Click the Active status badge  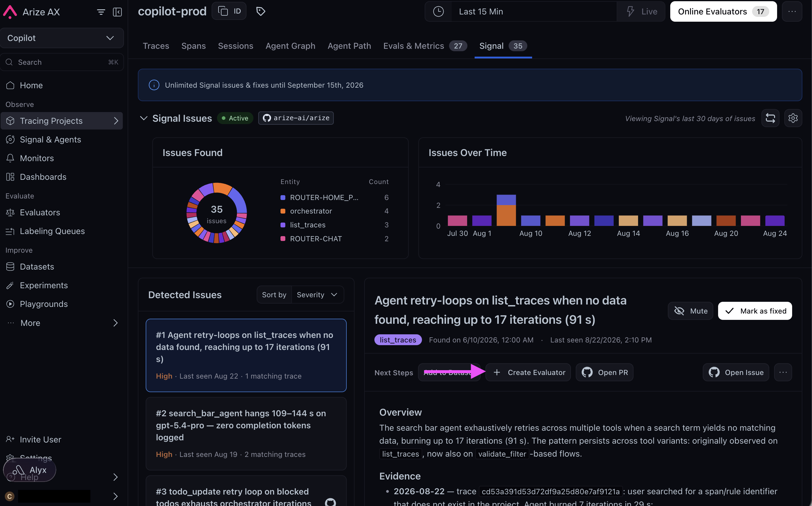(x=235, y=118)
